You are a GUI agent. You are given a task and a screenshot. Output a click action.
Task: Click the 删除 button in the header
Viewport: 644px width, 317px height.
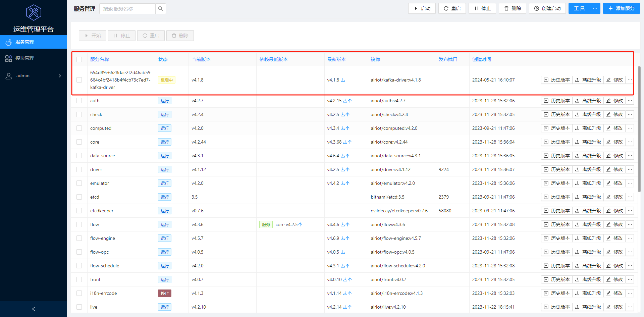coord(513,8)
